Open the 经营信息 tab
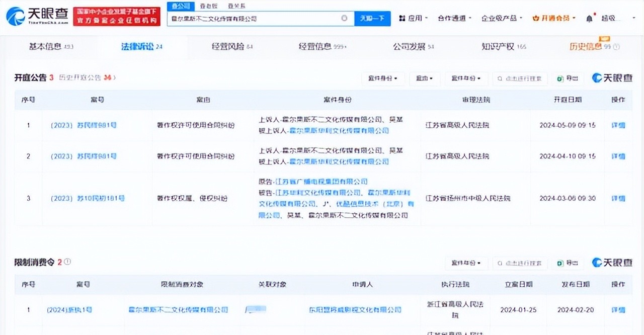Viewport: 644px width, 335px height. (x=323, y=47)
